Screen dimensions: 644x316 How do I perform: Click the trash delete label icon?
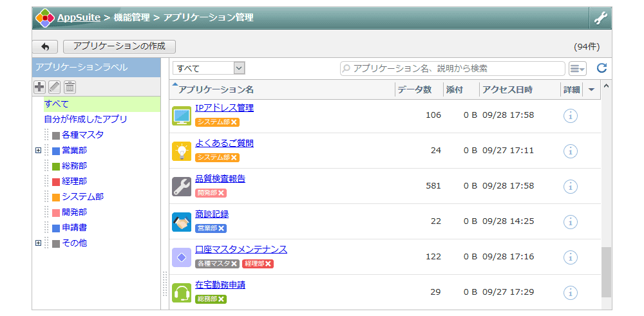point(70,88)
